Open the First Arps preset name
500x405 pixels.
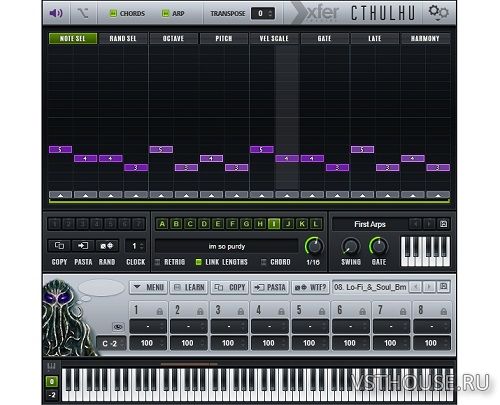[370, 224]
